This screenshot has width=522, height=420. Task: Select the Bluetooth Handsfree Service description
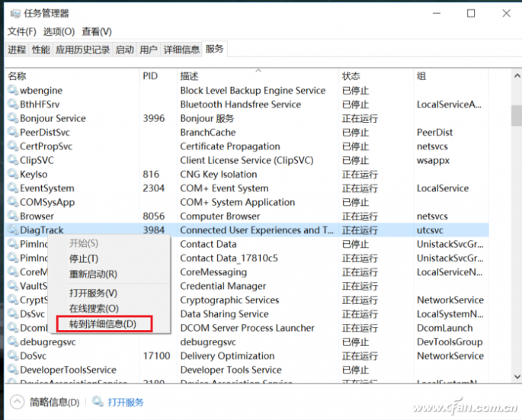tap(240, 104)
